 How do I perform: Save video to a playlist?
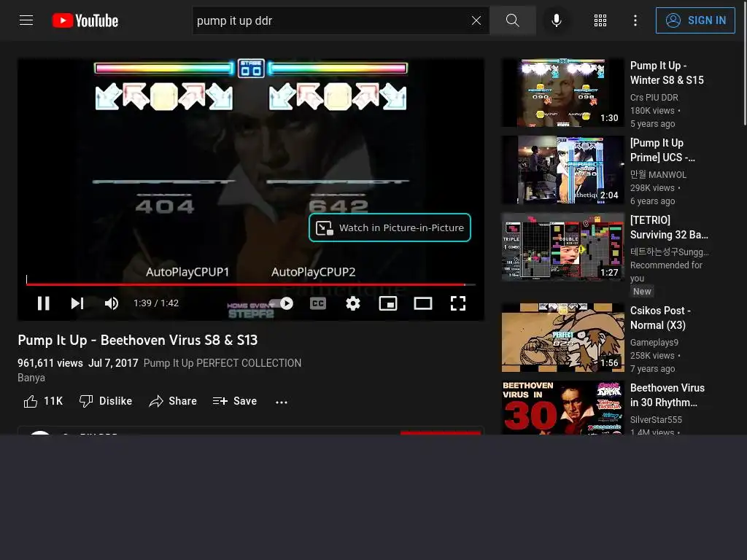tap(235, 402)
